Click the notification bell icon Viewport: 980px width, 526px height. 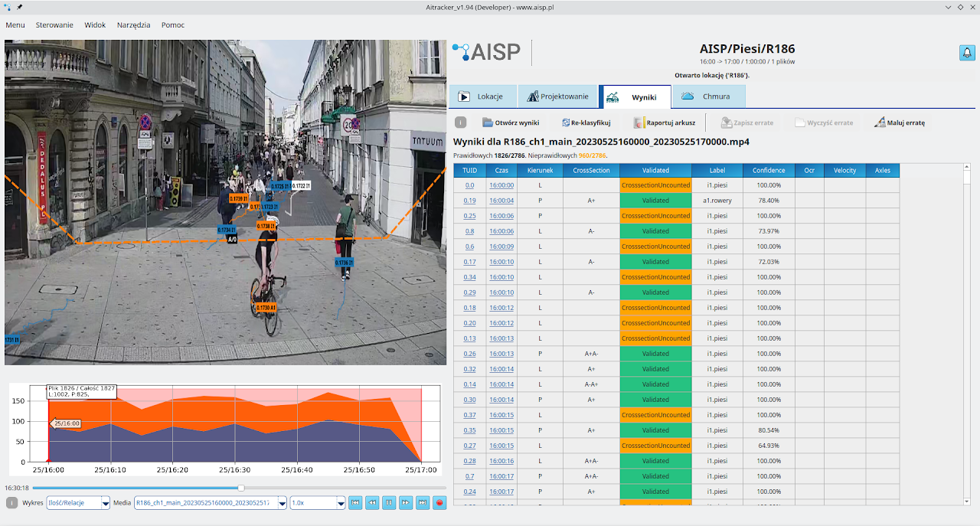click(x=967, y=53)
